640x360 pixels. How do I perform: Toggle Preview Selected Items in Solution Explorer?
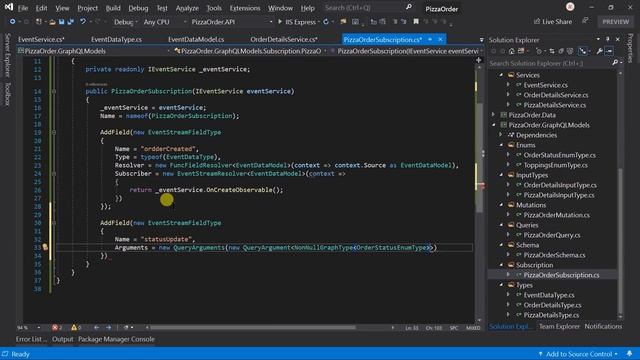pyautogui.click(x=609, y=51)
